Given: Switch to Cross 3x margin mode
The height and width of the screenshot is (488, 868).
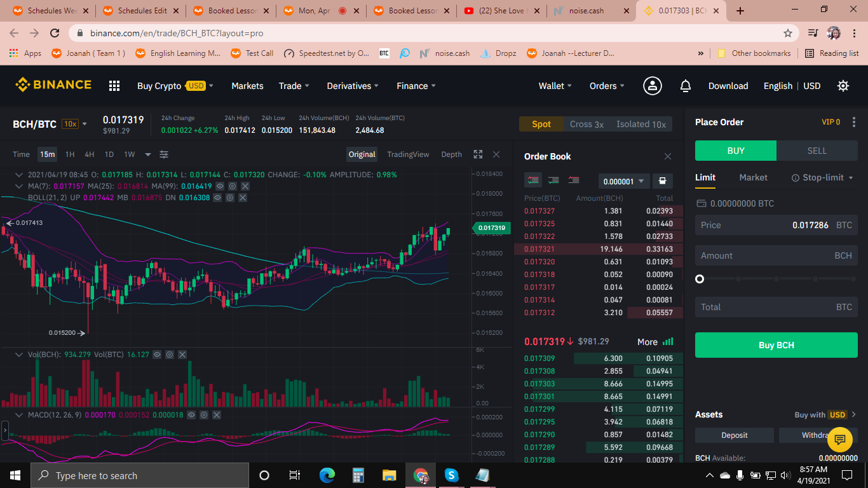Looking at the screenshot, I should pos(587,124).
